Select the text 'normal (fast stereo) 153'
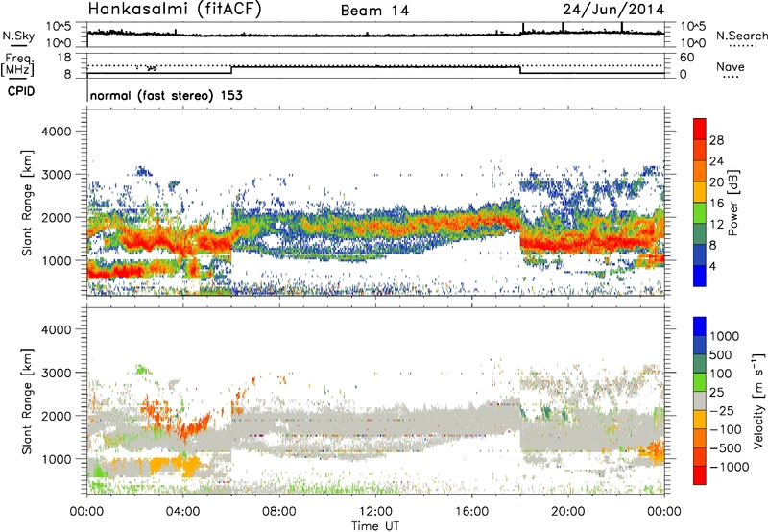The image size is (768, 532). [x=166, y=95]
